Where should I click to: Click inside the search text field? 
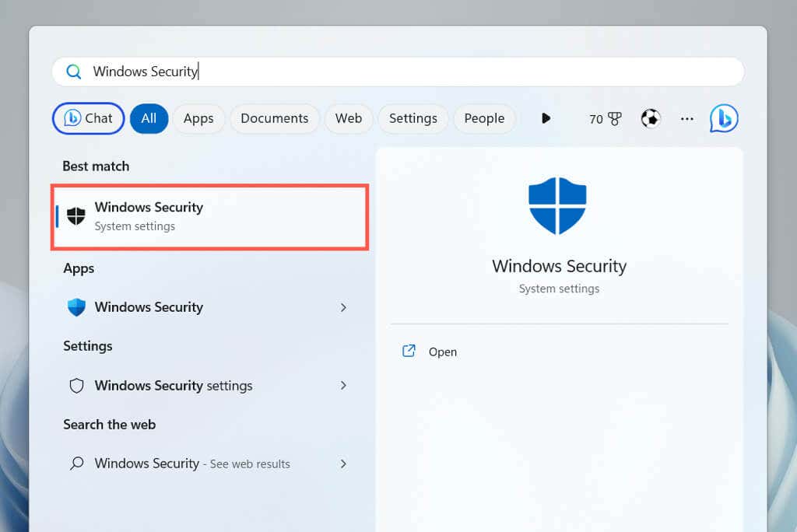tap(428, 72)
